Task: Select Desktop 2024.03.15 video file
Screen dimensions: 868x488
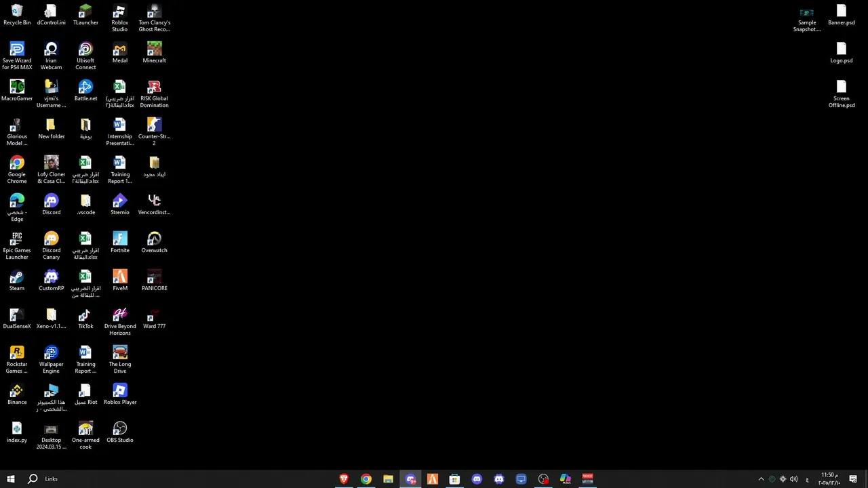Action: tap(51, 436)
